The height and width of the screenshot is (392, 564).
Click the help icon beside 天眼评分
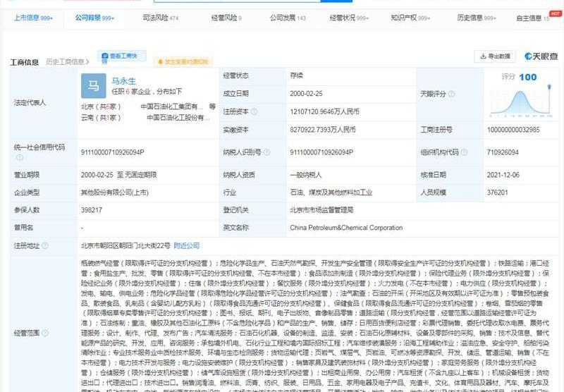point(451,94)
